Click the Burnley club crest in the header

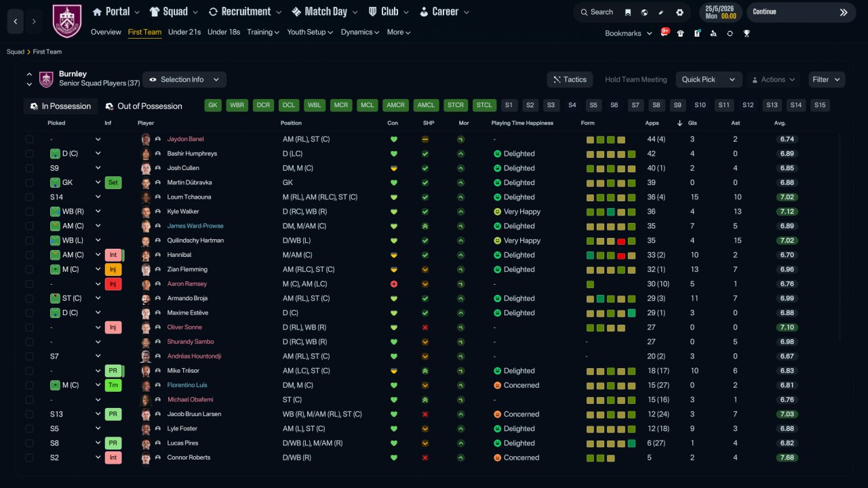(66, 21)
